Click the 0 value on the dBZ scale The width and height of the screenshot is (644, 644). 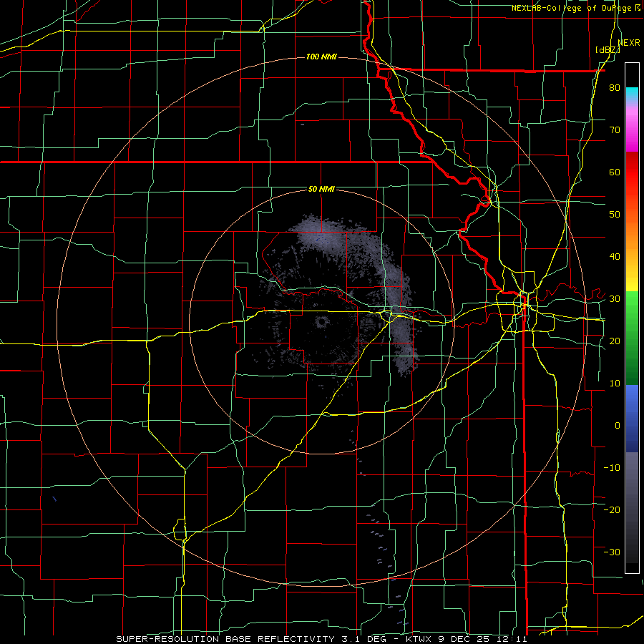[x=618, y=426]
